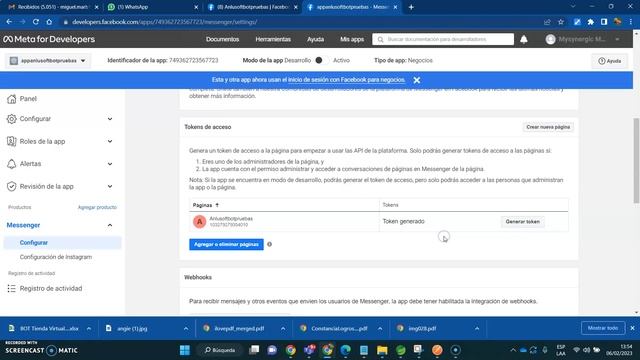This screenshot has height=360, width=640.
Task: Open the appanlusoftbotpruebas app selector dropdown
Action: [x=48, y=60]
